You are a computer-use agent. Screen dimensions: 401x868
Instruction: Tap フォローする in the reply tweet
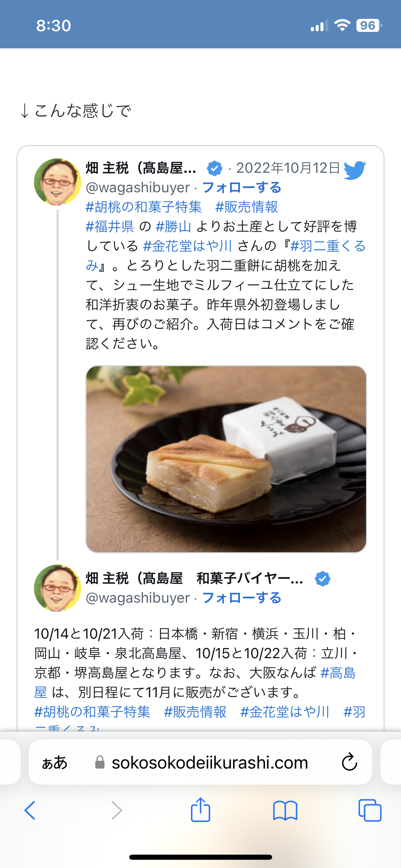click(x=242, y=598)
